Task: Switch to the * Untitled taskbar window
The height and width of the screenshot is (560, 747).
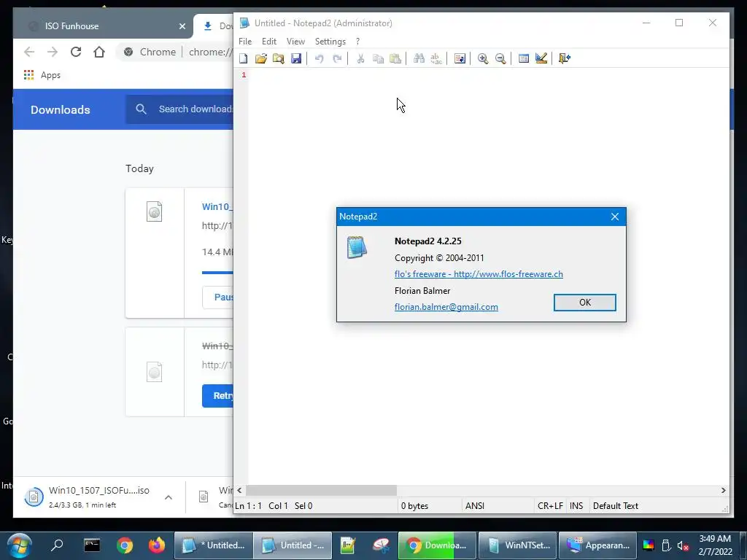Action: (x=214, y=545)
